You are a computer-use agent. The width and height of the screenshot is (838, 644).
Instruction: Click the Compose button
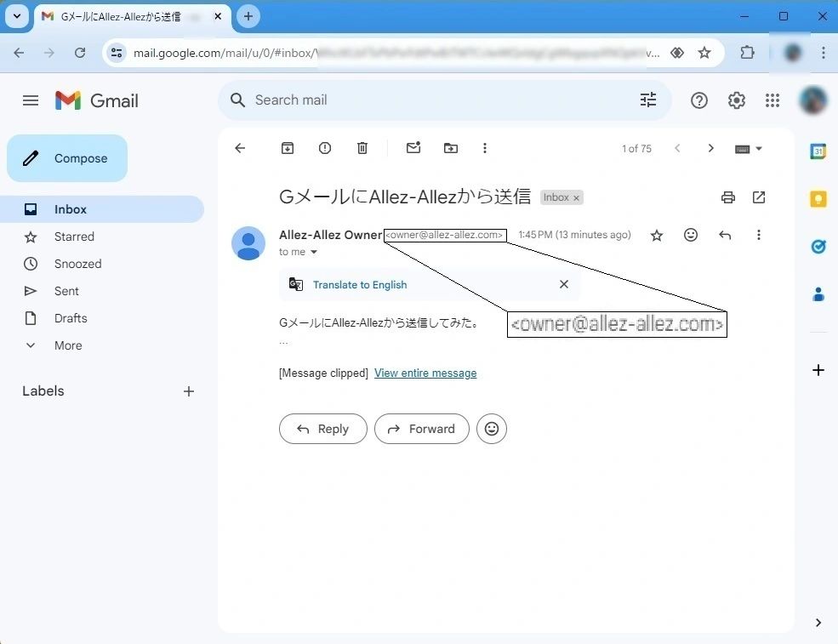pos(68,158)
